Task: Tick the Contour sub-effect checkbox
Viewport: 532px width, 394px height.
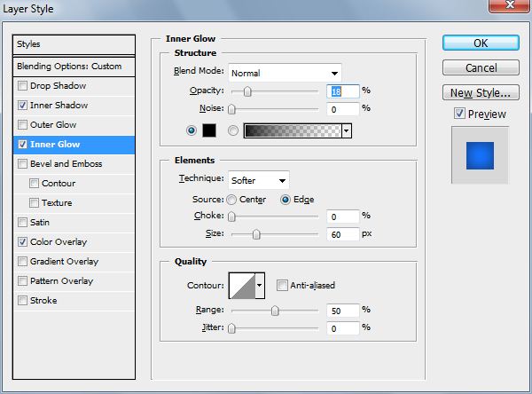Action: 34,184
